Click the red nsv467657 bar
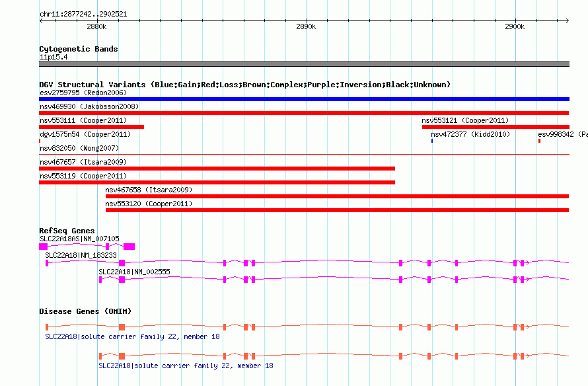The width and height of the screenshot is (588, 386). (x=217, y=169)
